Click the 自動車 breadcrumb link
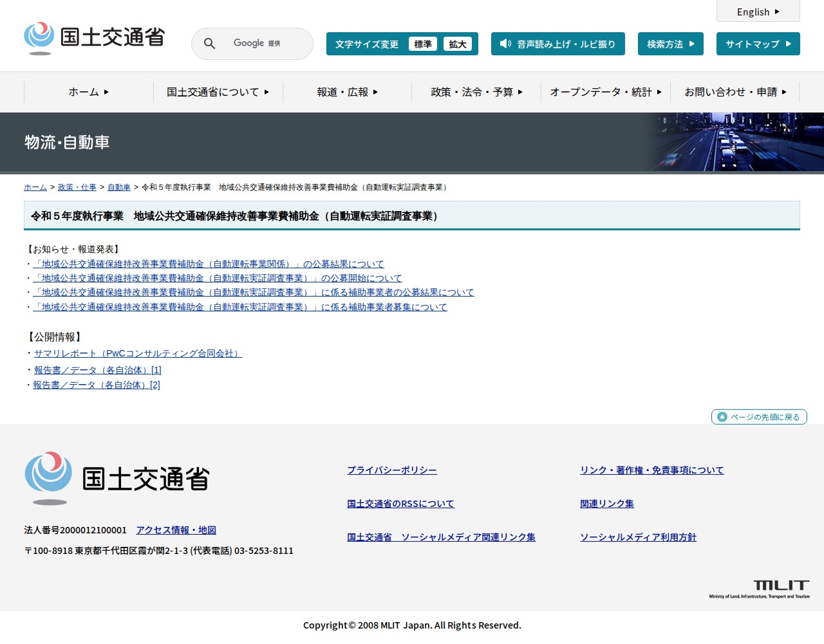This screenshot has width=824, height=644. coord(118,187)
